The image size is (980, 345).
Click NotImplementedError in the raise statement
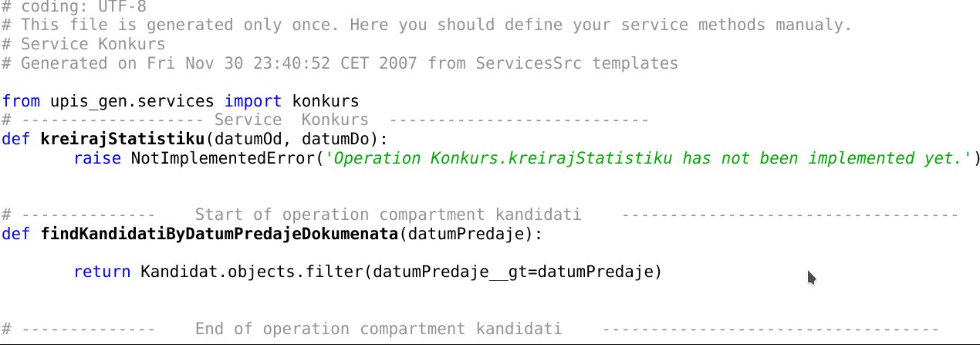219,158
